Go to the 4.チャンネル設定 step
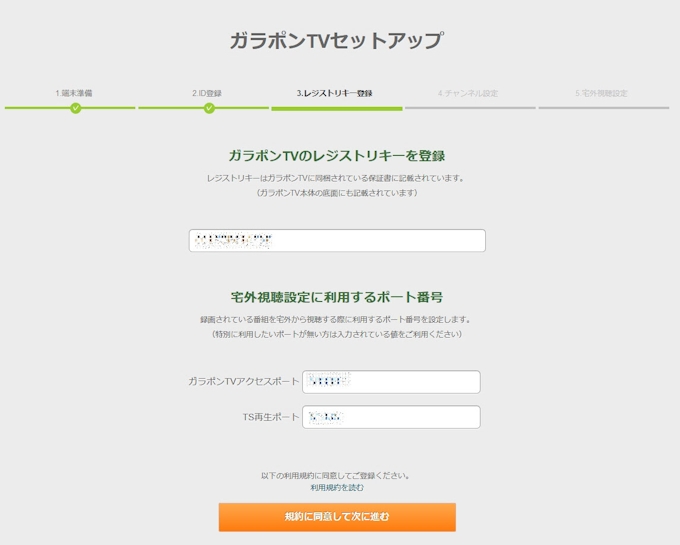Screen dimensions: 680x545 [x=467, y=93]
